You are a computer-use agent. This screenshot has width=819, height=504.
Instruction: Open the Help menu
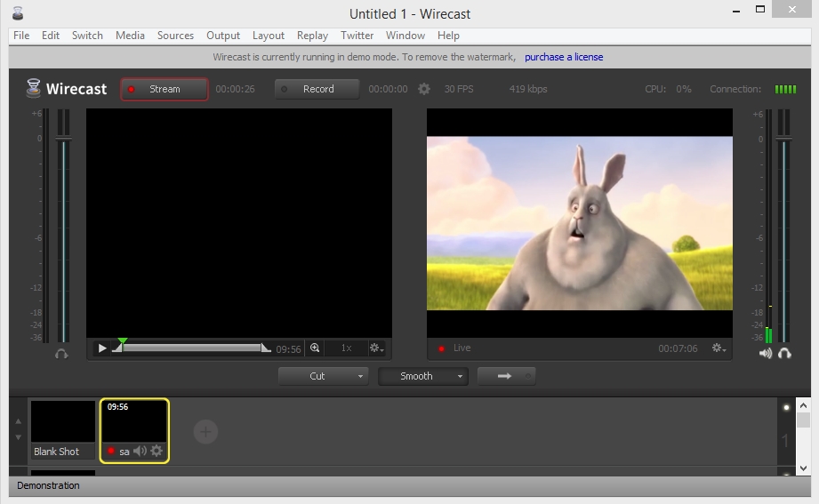448,36
